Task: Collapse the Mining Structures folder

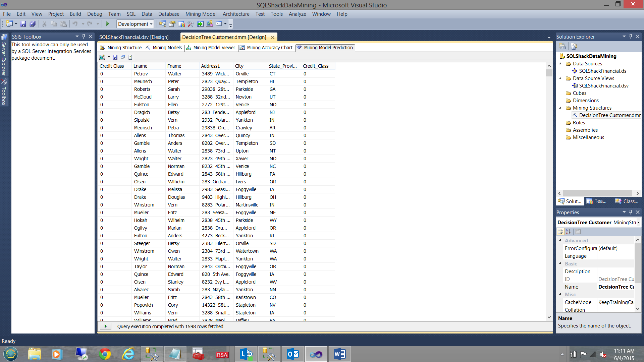Action: tap(560, 108)
